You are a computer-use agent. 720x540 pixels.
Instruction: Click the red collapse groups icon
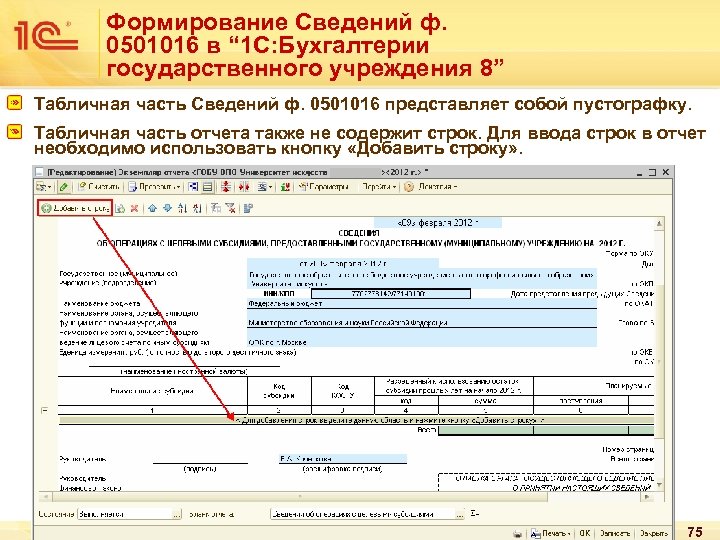click(x=225, y=187)
